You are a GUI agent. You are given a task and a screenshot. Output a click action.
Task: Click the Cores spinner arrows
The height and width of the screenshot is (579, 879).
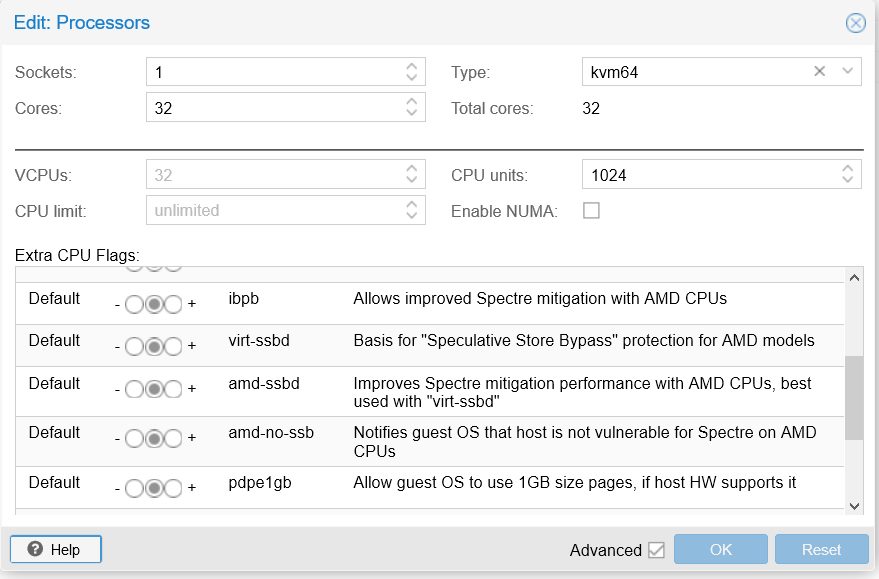pyautogui.click(x=411, y=108)
